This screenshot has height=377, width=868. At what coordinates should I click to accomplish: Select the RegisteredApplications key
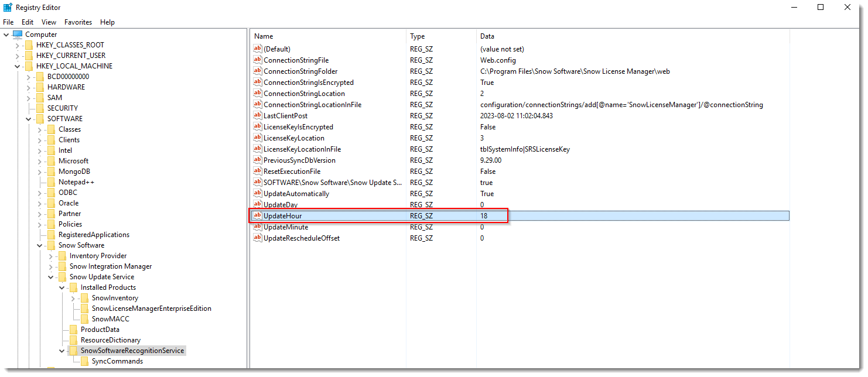coord(94,235)
